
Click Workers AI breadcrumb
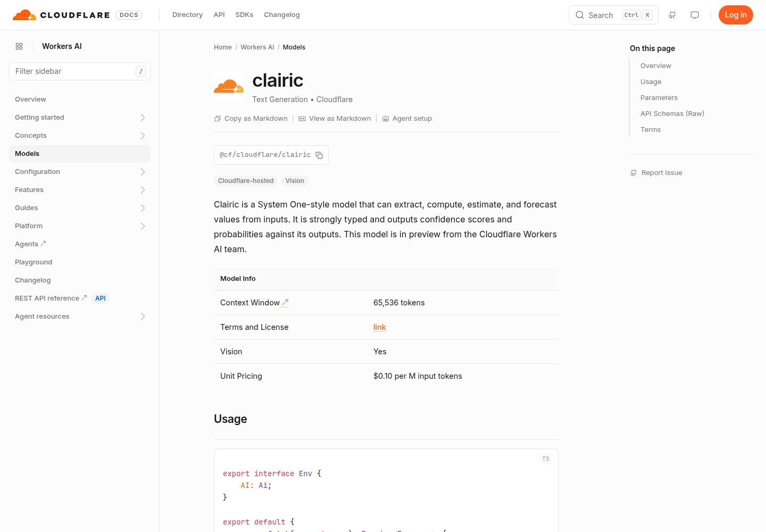coord(257,47)
